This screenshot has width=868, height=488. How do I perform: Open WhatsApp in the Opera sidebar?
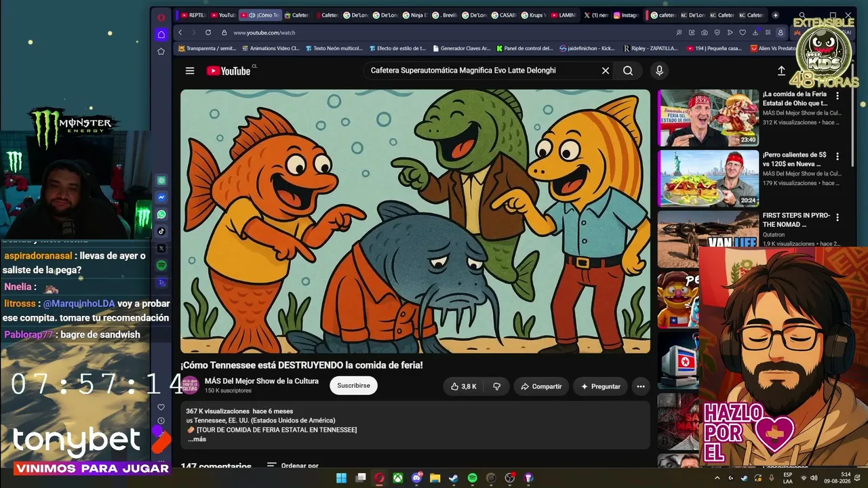pyautogui.click(x=161, y=214)
